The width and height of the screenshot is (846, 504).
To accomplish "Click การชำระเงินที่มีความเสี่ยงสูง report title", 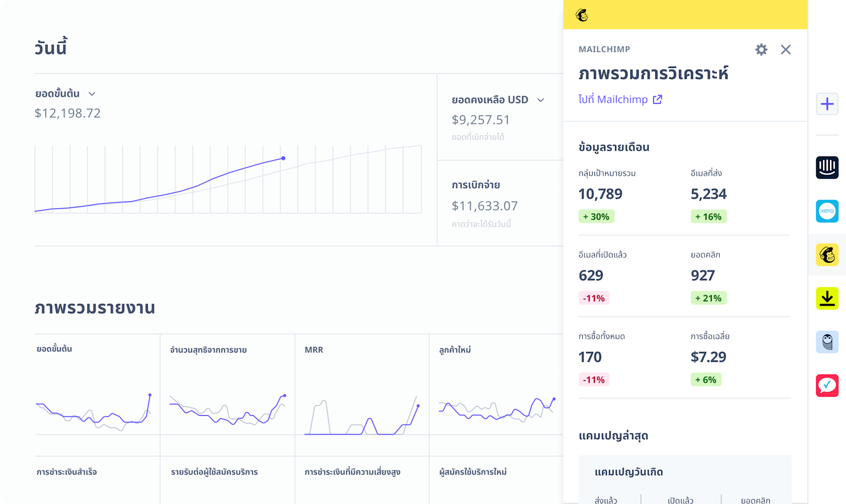I will [x=352, y=472].
